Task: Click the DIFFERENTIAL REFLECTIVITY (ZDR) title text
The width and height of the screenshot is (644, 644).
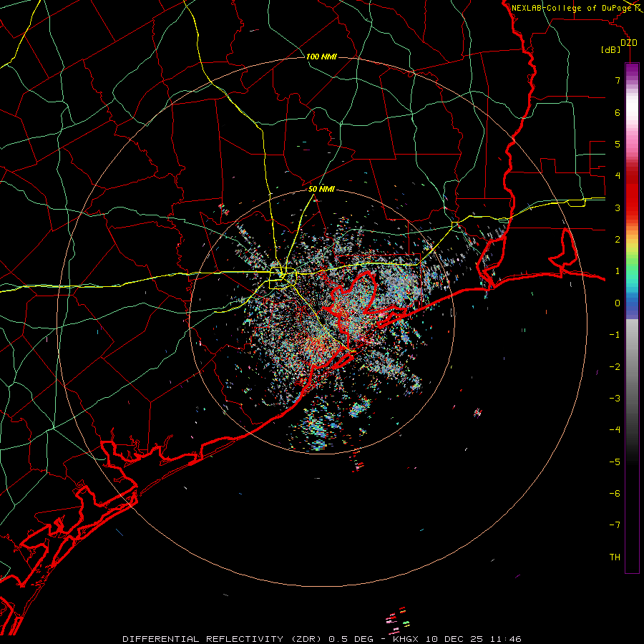Action: (224, 639)
